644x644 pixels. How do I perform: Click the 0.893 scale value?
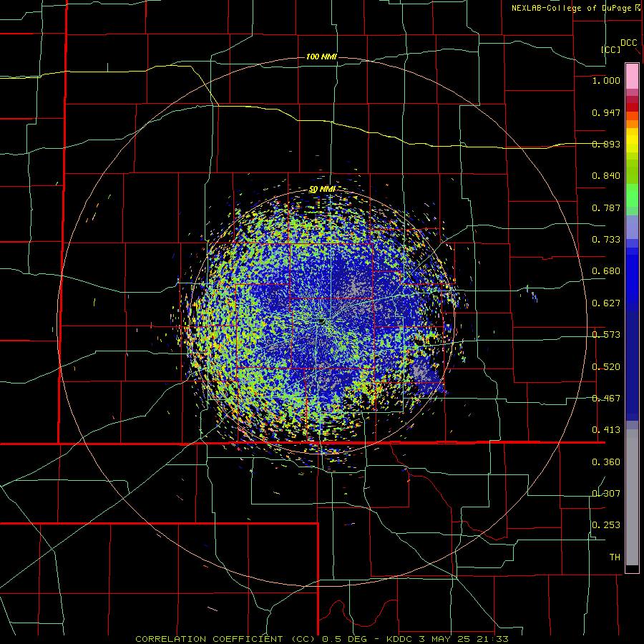[606, 144]
